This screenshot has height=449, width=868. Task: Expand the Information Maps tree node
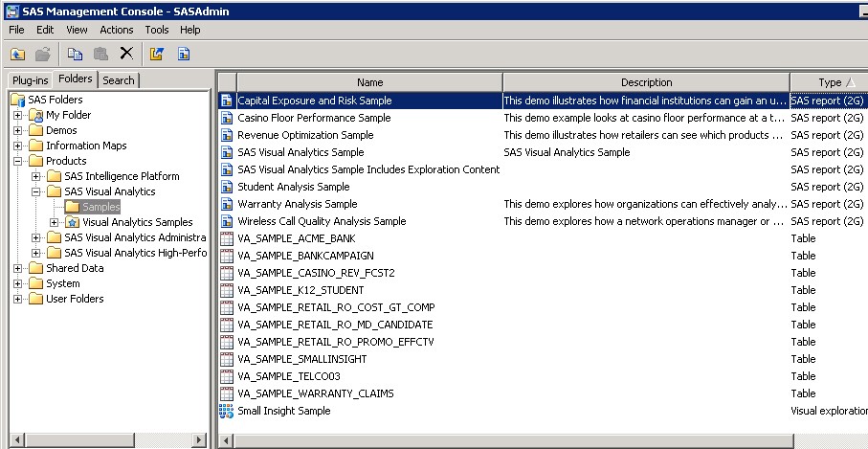(18, 146)
